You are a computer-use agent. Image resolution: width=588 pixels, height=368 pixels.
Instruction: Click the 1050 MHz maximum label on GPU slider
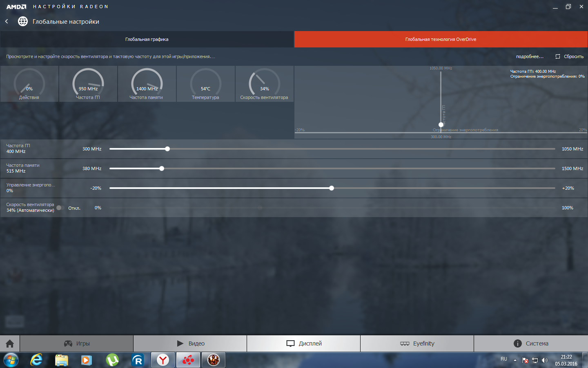[x=572, y=149]
